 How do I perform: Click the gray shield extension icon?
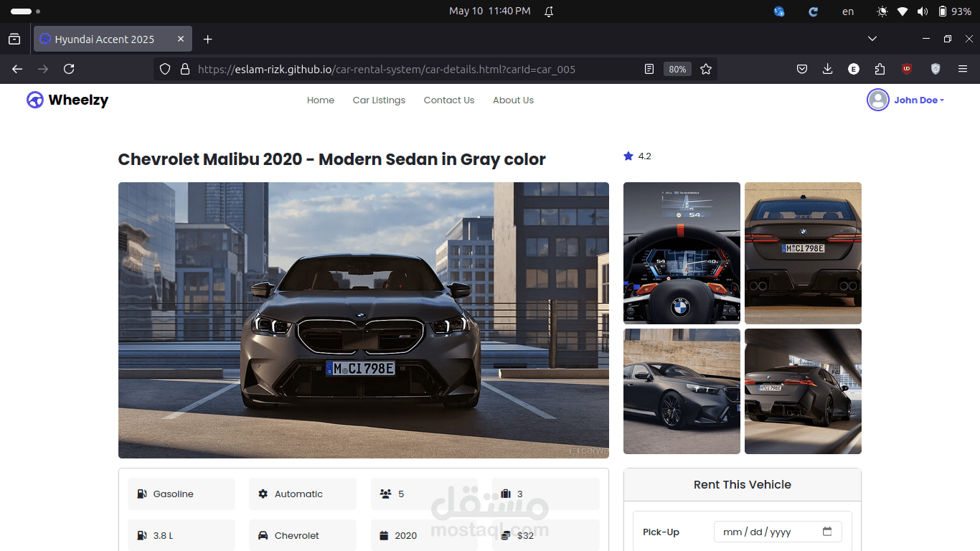tap(936, 69)
